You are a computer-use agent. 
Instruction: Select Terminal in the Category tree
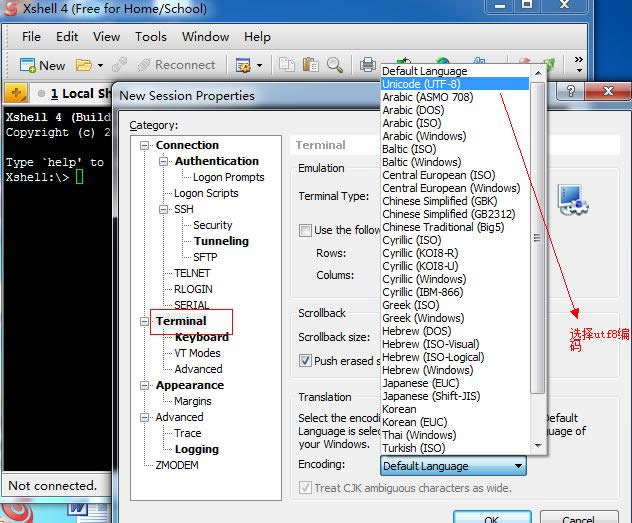click(181, 321)
